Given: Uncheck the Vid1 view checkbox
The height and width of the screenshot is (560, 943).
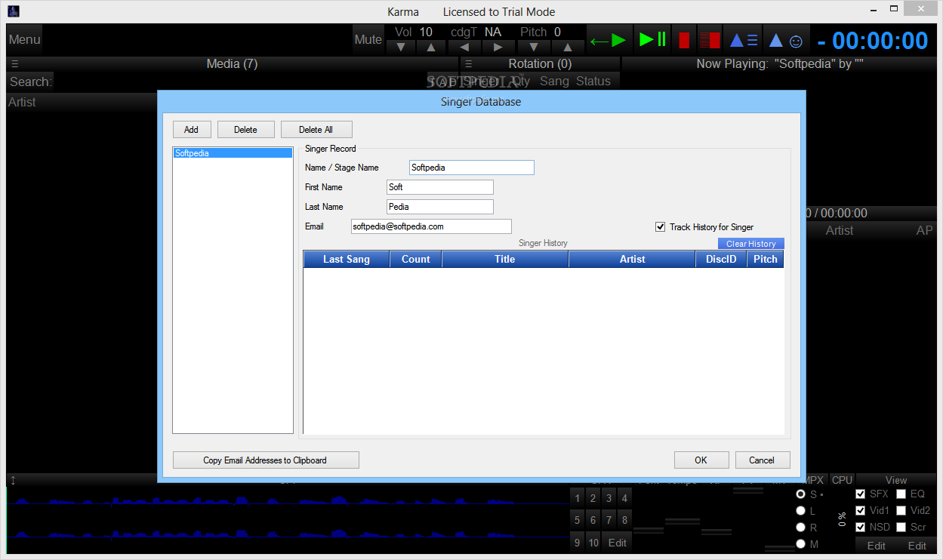Looking at the screenshot, I should (x=861, y=510).
